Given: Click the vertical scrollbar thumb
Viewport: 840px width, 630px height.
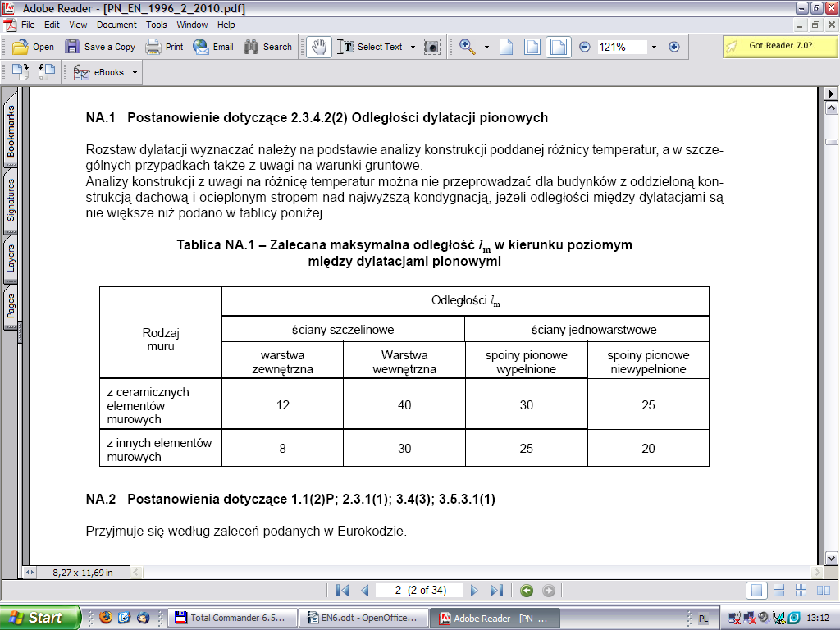Looking at the screenshot, I should [x=832, y=142].
